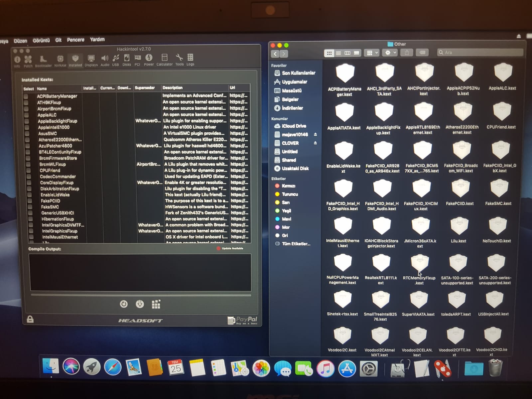The width and height of the screenshot is (532, 399).
Task: Switch to the Audio tab icon
Action: pyautogui.click(x=105, y=60)
